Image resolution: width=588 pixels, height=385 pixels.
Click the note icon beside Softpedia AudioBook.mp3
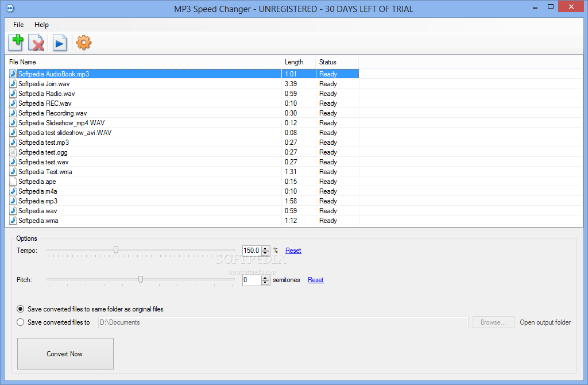(x=12, y=74)
